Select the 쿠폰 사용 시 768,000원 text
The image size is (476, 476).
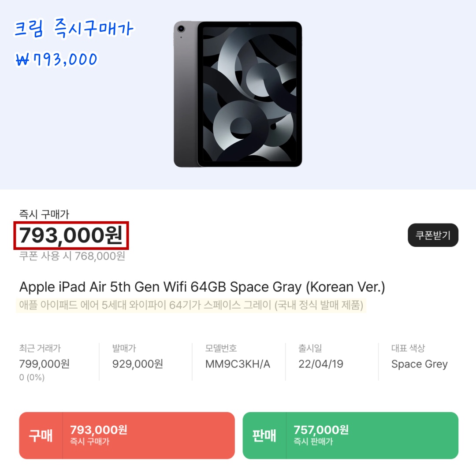[x=72, y=256]
